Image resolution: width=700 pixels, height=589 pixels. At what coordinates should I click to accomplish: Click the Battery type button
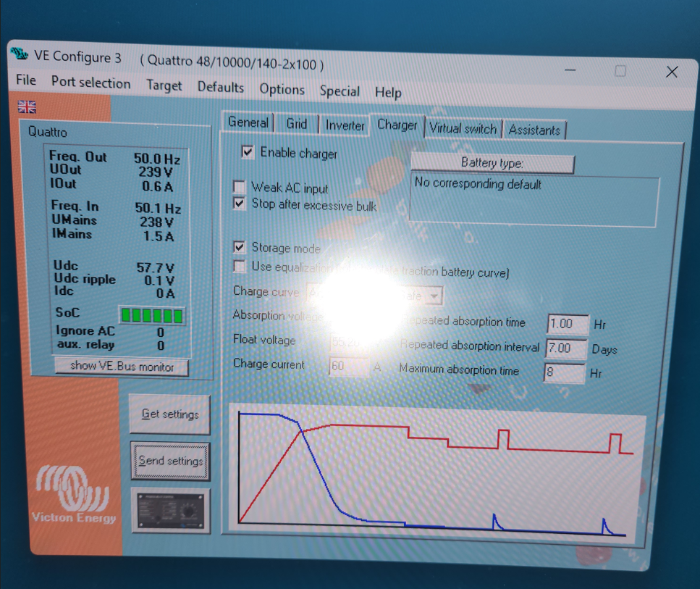(492, 163)
